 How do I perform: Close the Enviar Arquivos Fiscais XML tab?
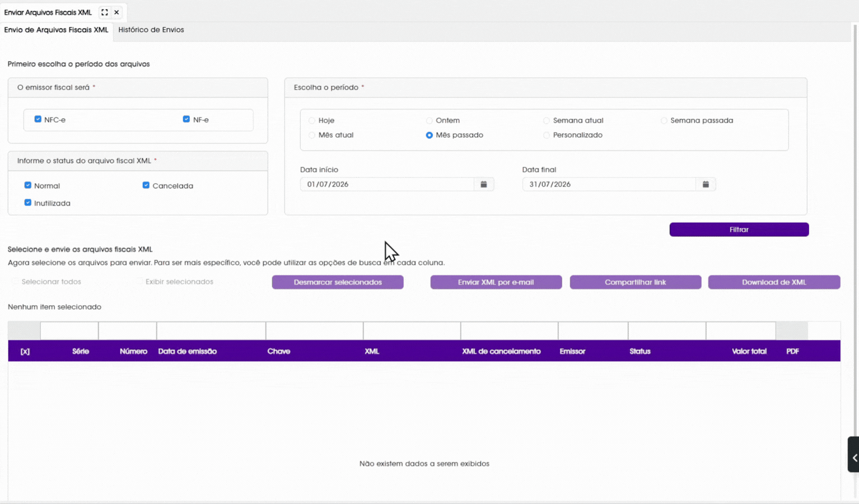pos(116,12)
